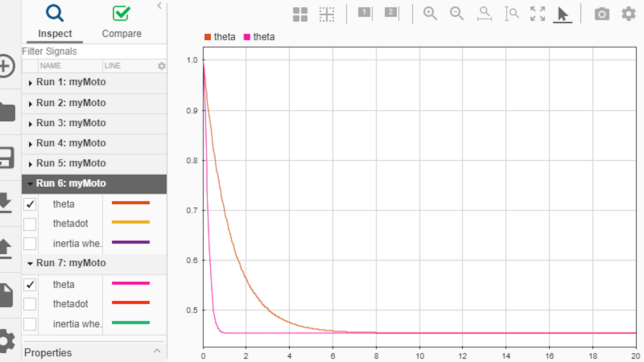Screen dimensions: 644x362
Task: Open plot settings gear in toolbar
Action: click(x=629, y=14)
